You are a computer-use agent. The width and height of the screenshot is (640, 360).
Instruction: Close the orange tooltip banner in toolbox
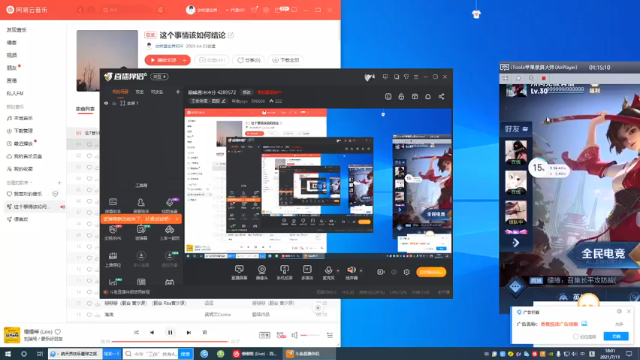[177, 219]
